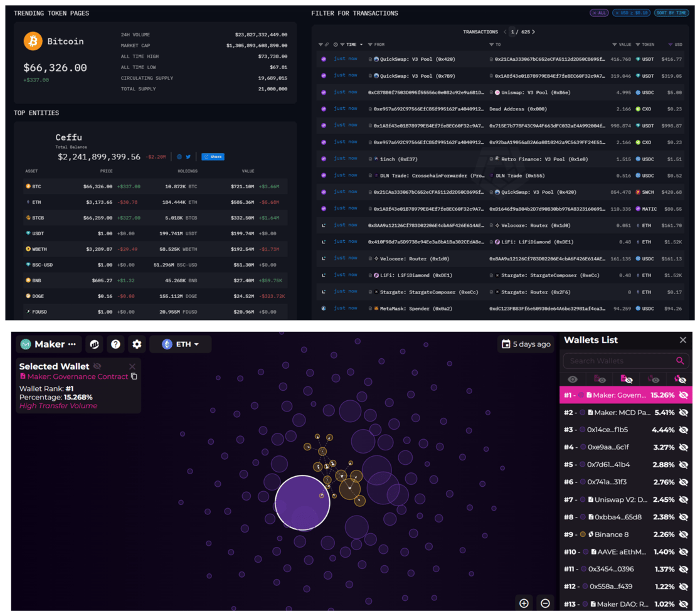Click show all wallets eye icon
The image size is (700, 616).
(x=573, y=380)
